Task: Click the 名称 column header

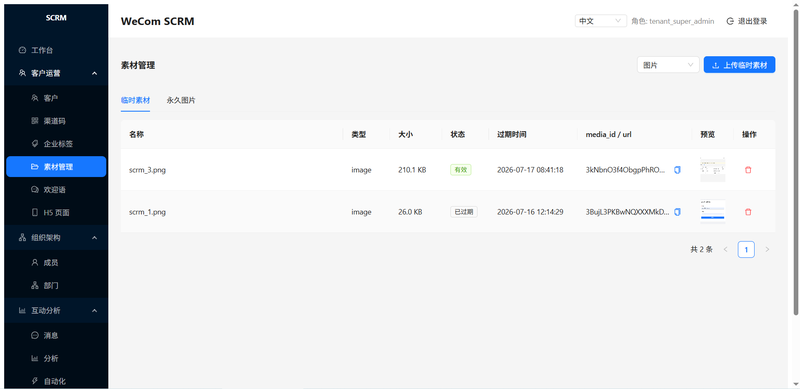Action: [x=136, y=135]
